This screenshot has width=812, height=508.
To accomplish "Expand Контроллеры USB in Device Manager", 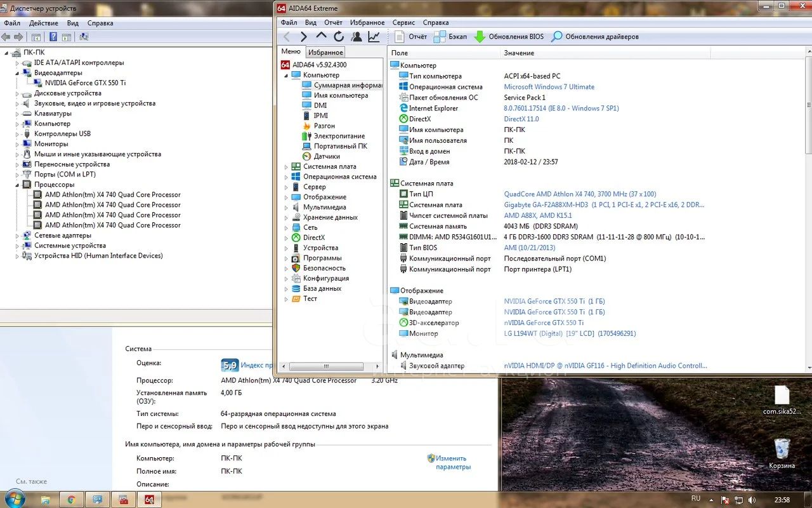I will pyautogui.click(x=18, y=134).
